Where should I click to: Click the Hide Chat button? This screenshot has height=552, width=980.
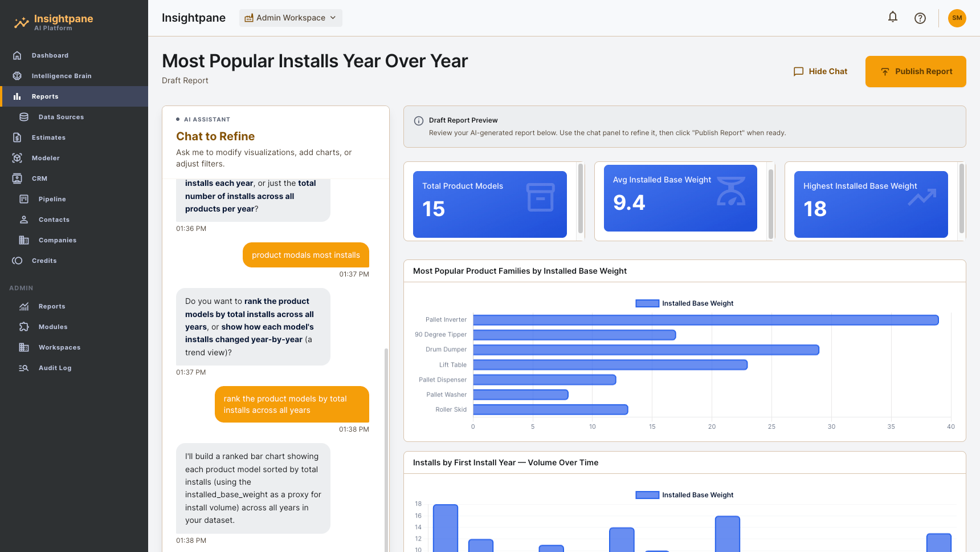click(x=820, y=71)
